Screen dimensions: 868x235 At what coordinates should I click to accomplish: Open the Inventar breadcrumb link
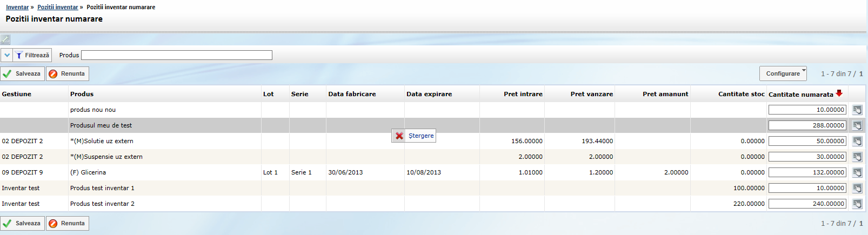point(17,7)
